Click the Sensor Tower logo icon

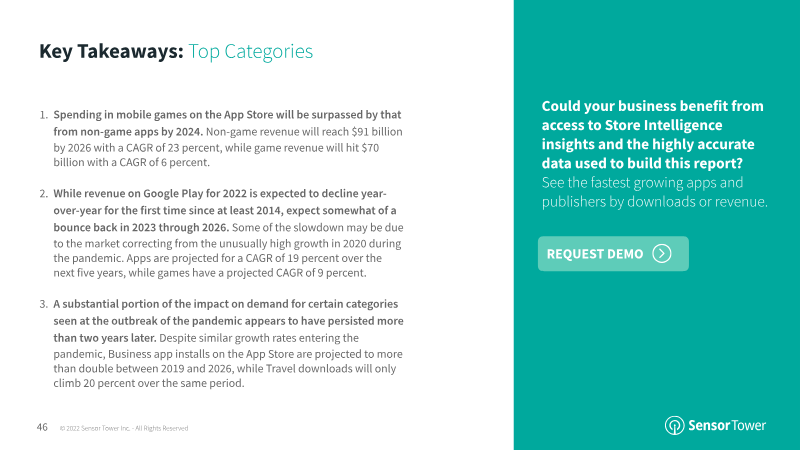click(x=674, y=426)
